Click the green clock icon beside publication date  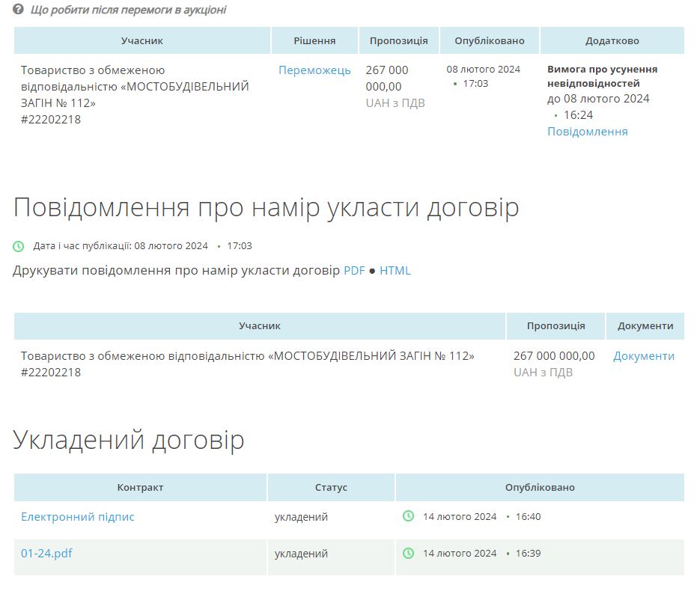(19, 246)
